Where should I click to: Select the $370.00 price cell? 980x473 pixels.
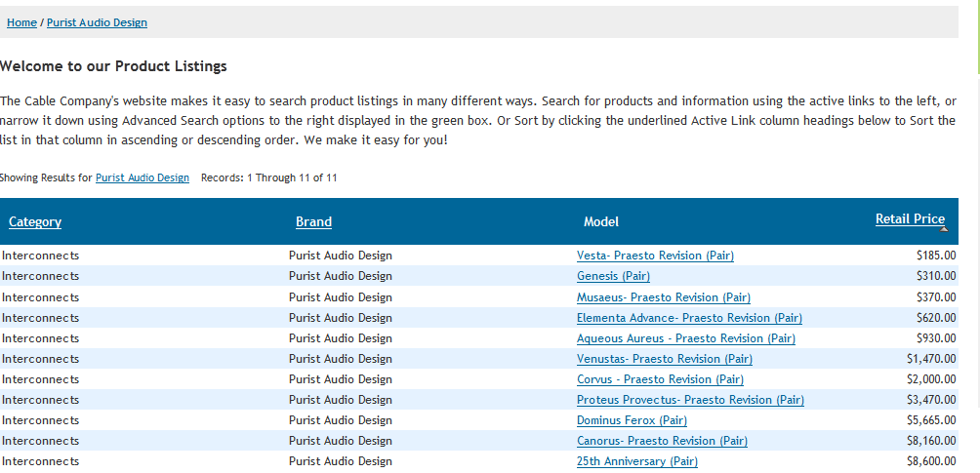[x=936, y=297]
